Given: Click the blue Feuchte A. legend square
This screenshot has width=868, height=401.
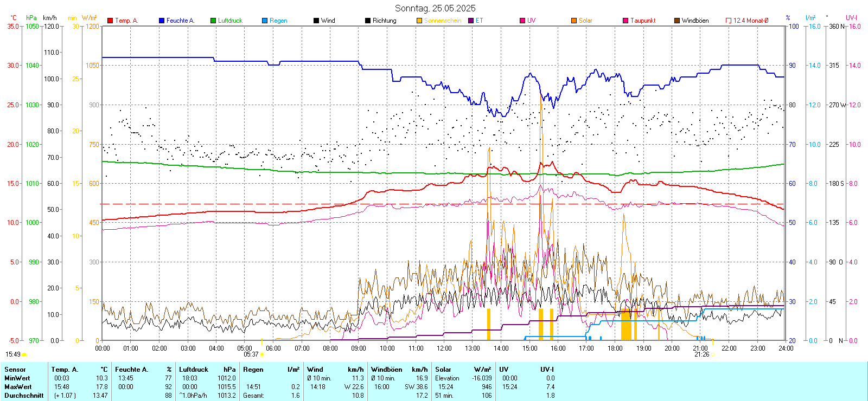Looking at the screenshot, I should pyautogui.click(x=162, y=21).
